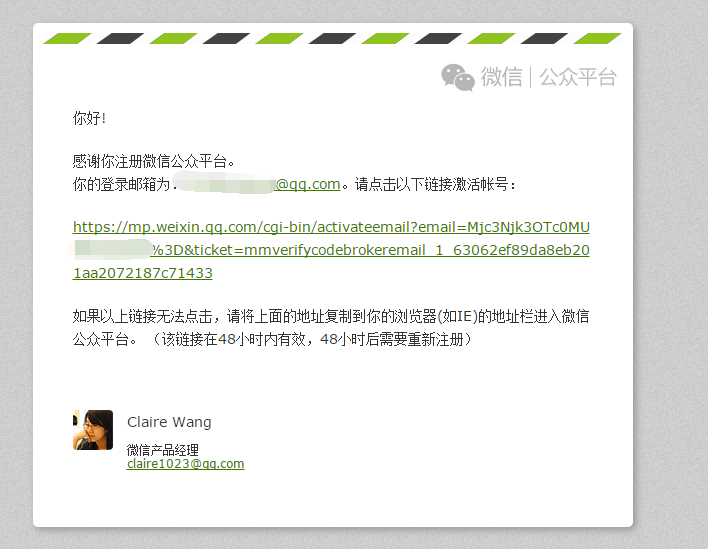708x549 pixels.
Task: Click the 公众平台 header text
Action: click(x=578, y=76)
